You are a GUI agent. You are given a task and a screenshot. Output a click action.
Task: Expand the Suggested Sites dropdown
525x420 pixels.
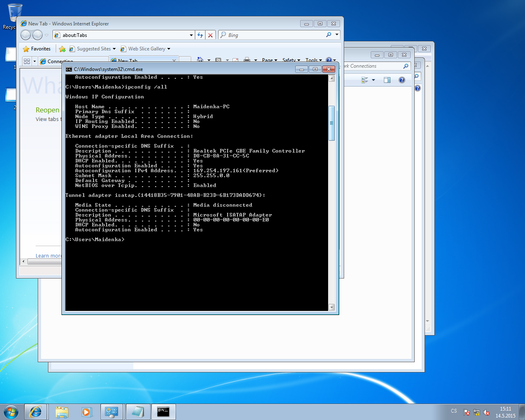coord(114,49)
